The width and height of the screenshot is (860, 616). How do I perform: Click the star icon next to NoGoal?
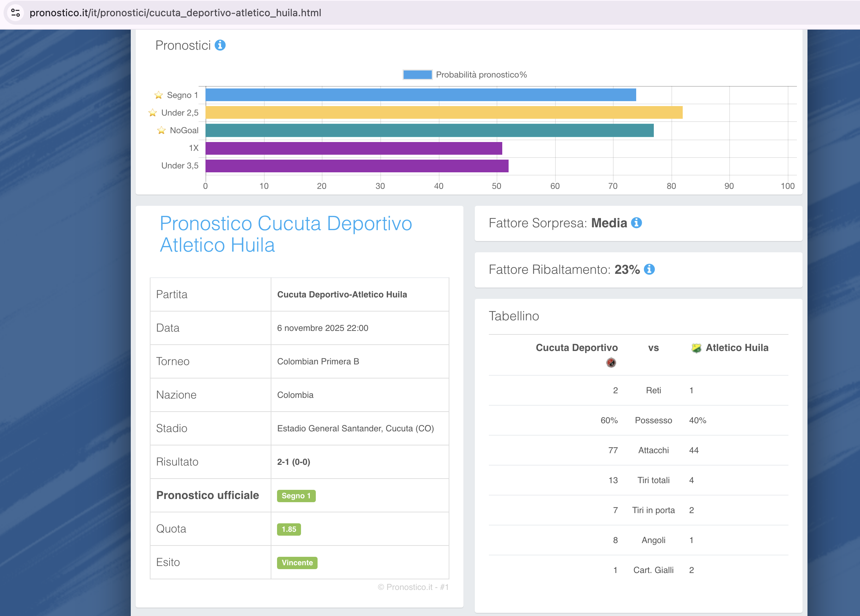[161, 130]
